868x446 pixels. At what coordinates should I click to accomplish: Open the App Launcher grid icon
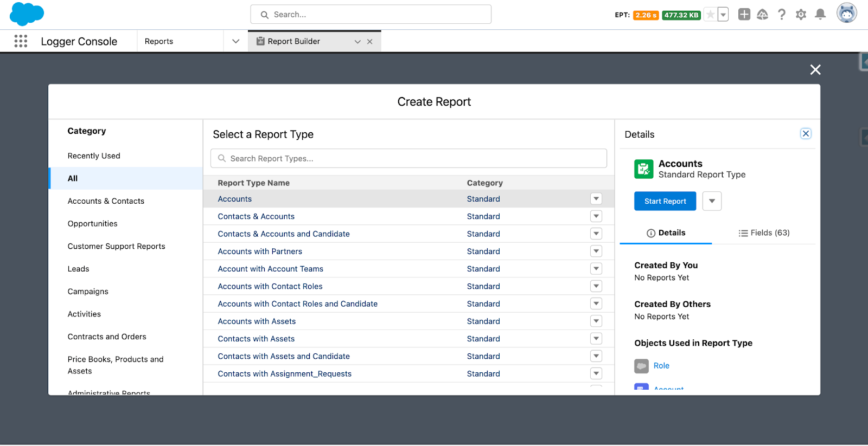tap(21, 41)
